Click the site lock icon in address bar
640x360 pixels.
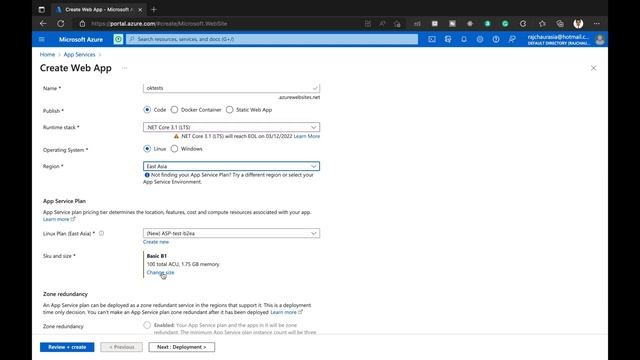[x=82, y=24]
